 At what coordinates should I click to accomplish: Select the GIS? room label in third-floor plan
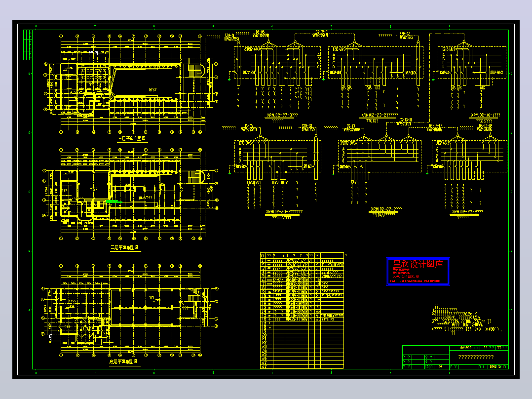point(152,90)
